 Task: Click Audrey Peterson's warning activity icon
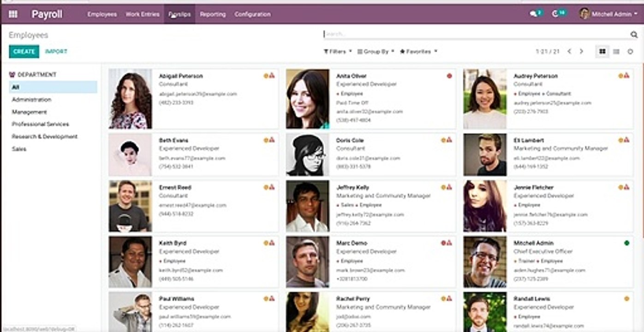tap(626, 76)
